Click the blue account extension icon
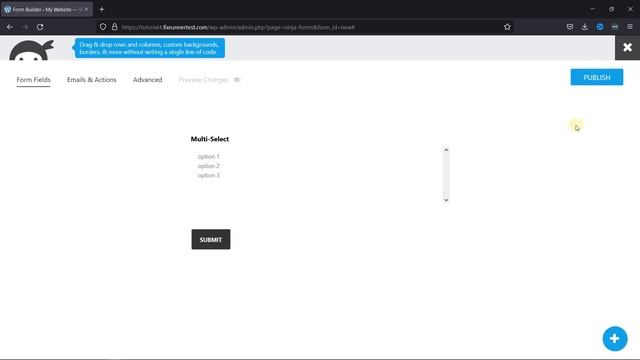640x360 pixels. pyautogui.click(x=600, y=27)
